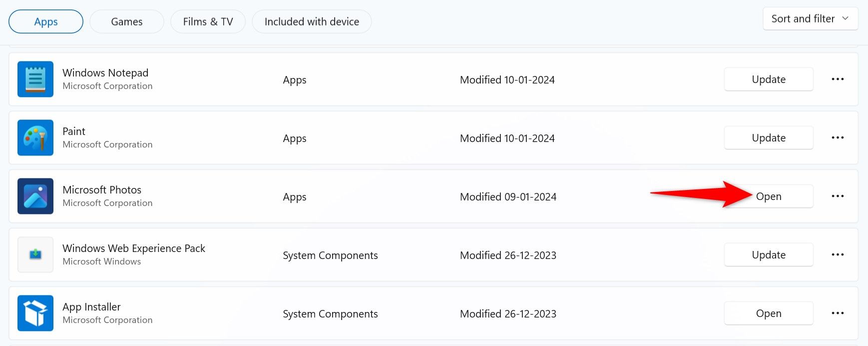This screenshot has height=346, width=868.
Task: Open Microsoft Photos
Action: click(769, 196)
